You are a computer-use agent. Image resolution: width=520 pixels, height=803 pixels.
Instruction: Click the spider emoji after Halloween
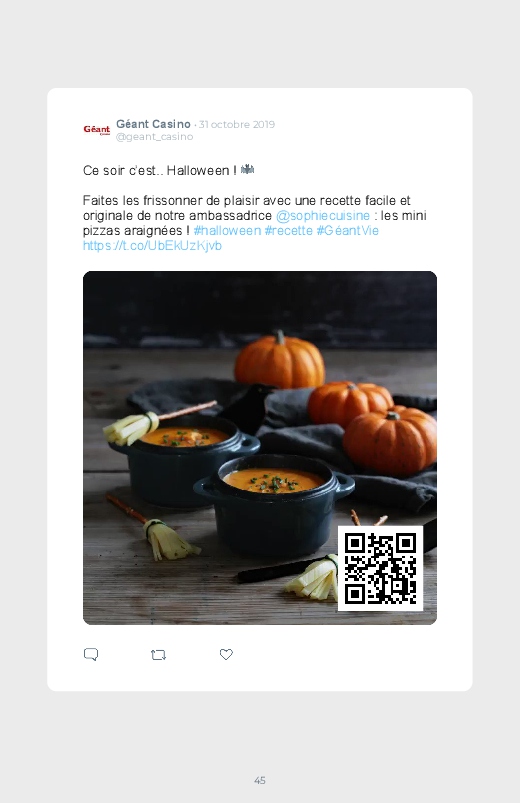tap(247, 170)
